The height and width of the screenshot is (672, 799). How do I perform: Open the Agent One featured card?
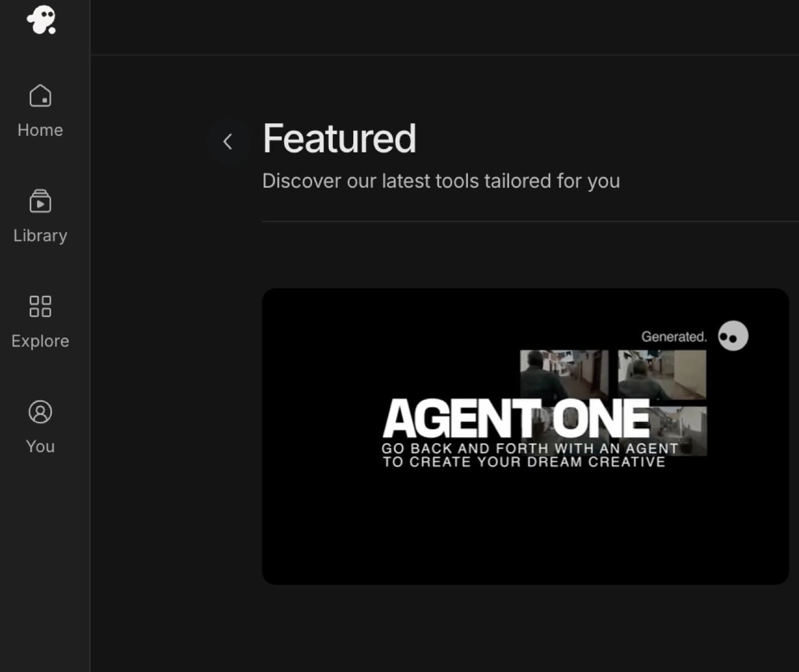tap(525, 436)
